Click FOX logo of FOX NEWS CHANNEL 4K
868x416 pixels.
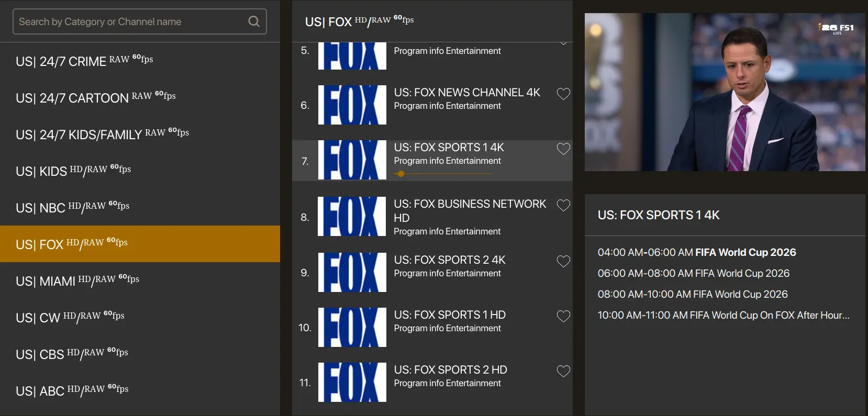click(x=352, y=105)
